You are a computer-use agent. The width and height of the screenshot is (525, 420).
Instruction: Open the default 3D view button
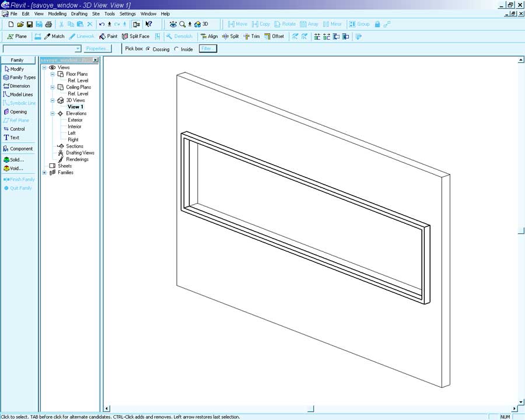(201, 24)
